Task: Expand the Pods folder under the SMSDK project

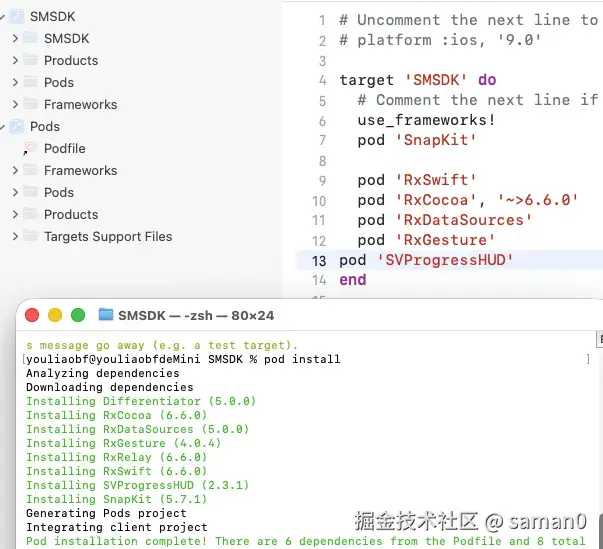Action: click(15, 82)
